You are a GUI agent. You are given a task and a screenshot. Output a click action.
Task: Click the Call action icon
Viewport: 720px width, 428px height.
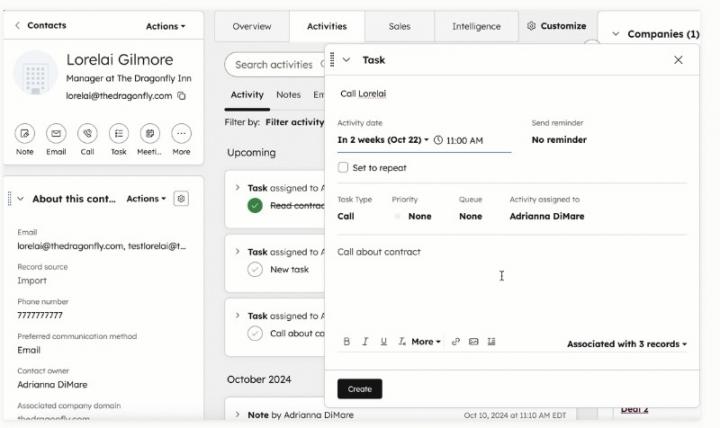tap(87, 134)
